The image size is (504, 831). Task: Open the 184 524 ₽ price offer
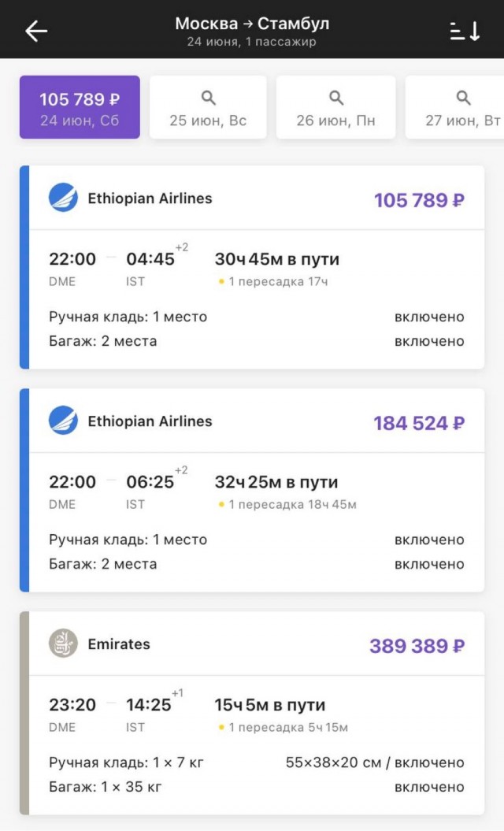419,423
